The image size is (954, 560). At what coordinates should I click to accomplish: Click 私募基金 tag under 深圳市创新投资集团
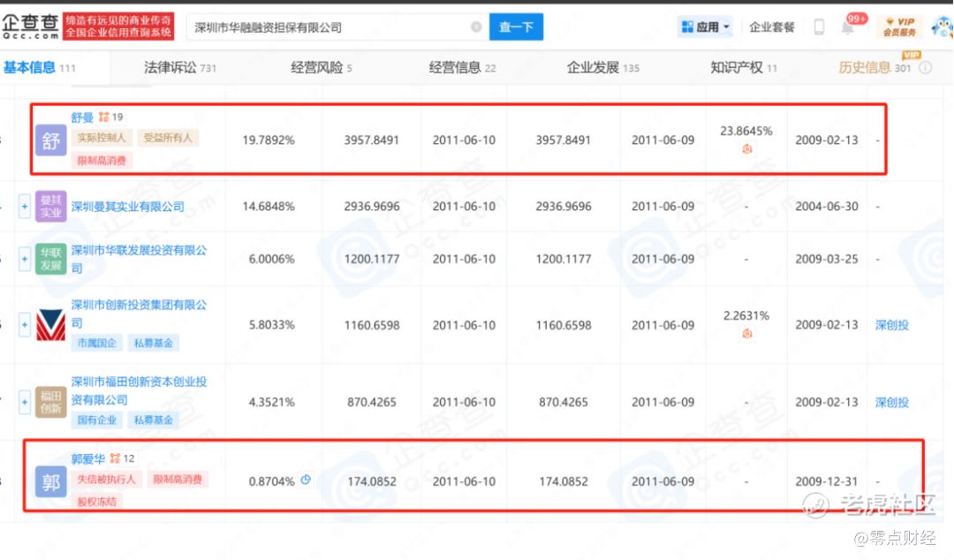[154, 343]
